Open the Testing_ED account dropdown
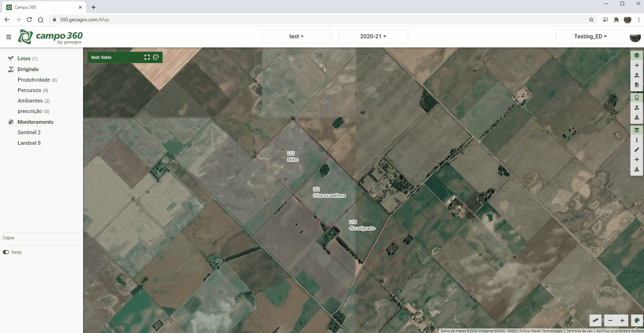The width and height of the screenshot is (644, 333). (x=591, y=37)
